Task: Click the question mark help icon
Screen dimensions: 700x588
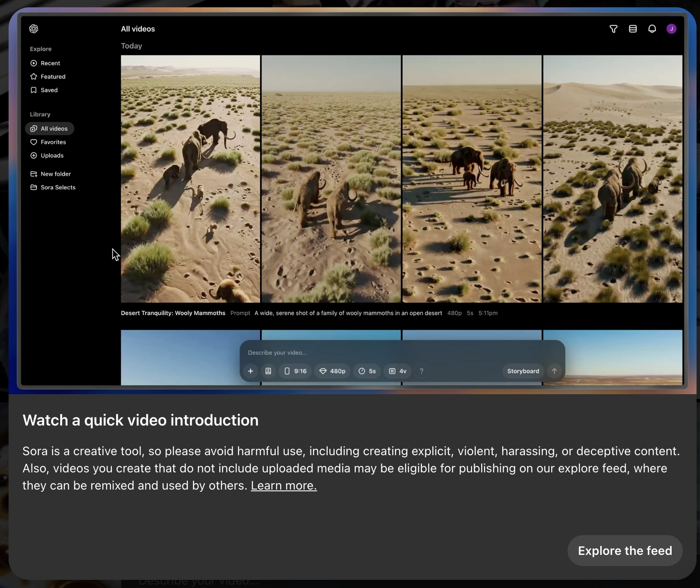Action: point(421,371)
